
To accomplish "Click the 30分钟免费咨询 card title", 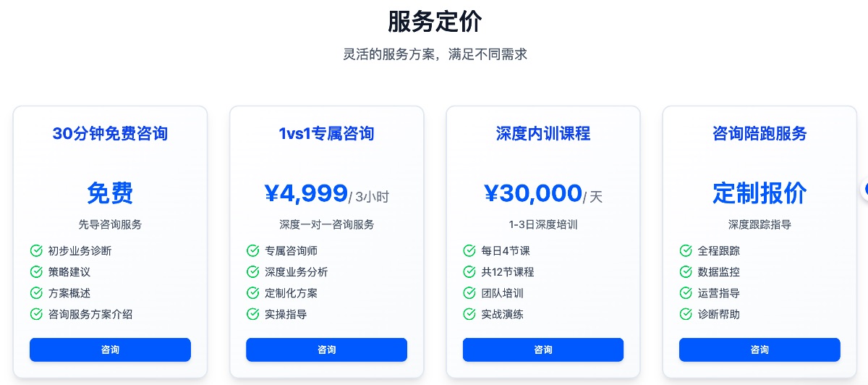I will click(x=110, y=134).
